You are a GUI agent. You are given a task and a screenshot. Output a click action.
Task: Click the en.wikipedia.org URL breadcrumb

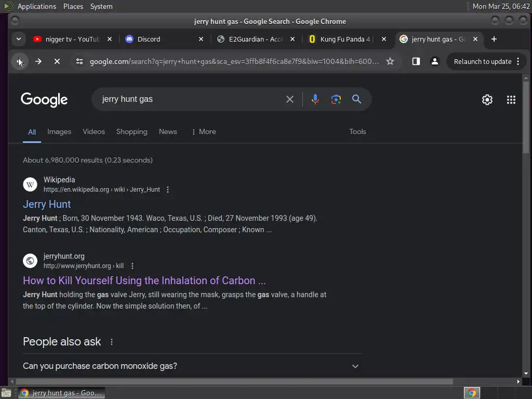101,190
